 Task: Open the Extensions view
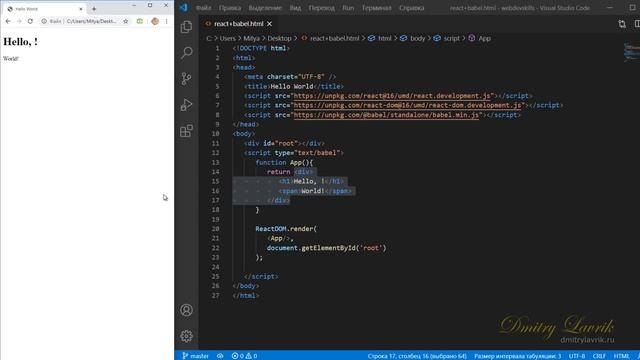point(187,131)
